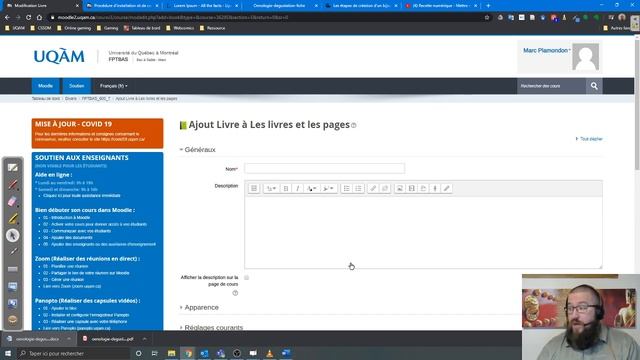Screen dimensions: 640x360
Task: Open help icon below description checkbox
Action: [x=235, y=293]
